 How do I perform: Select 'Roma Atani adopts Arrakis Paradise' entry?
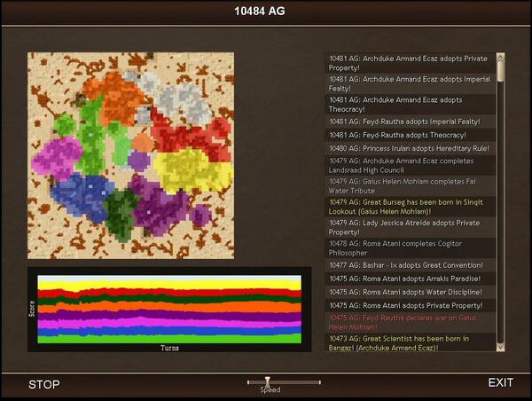pos(411,279)
